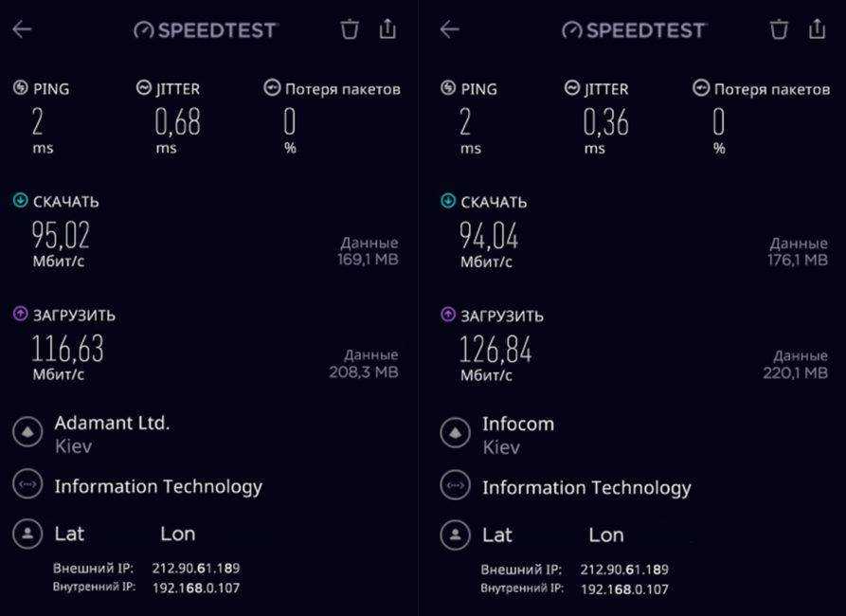
Task: Share the left speed test result
Action: pyautogui.click(x=387, y=29)
